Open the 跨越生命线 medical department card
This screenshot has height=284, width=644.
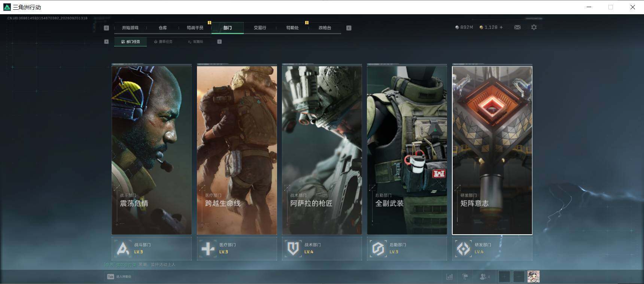(237, 150)
